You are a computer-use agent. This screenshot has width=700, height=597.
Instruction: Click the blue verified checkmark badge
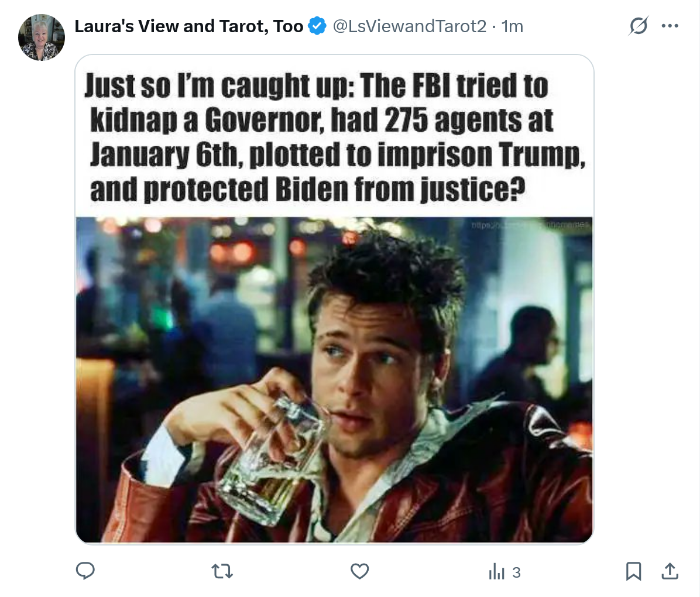pos(317,26)
